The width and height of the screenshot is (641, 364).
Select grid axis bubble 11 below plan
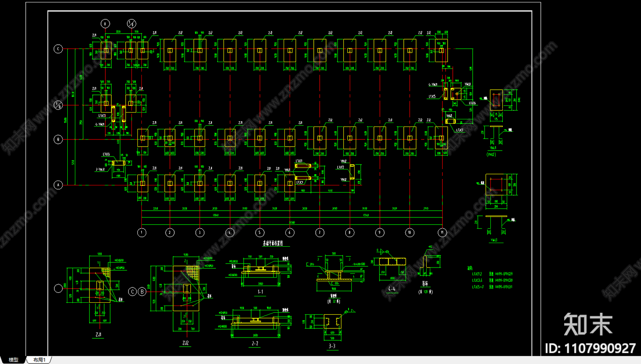coord(442,233)
